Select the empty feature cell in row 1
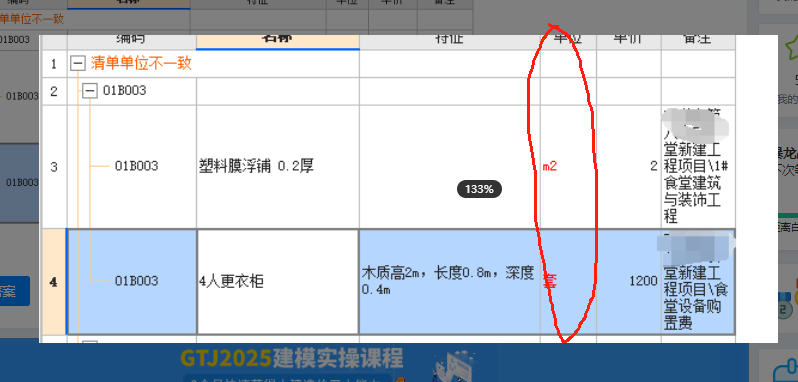This screenshot has height=382, width=798. click(x=450, y=64)
